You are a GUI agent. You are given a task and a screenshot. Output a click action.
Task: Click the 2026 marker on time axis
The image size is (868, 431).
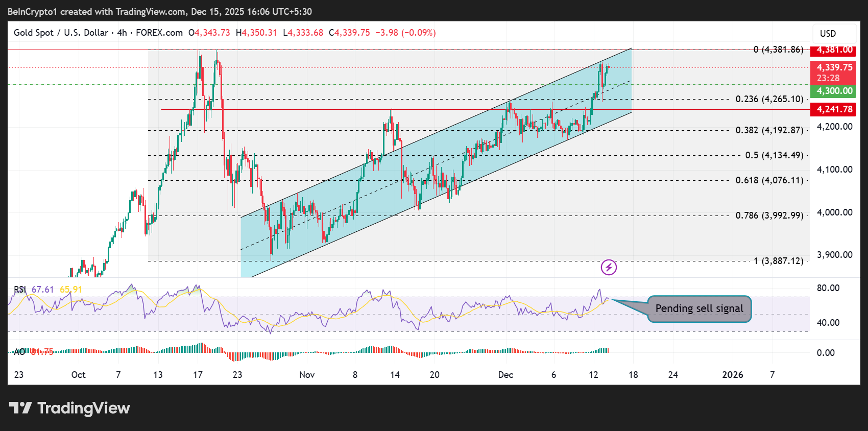732,375
